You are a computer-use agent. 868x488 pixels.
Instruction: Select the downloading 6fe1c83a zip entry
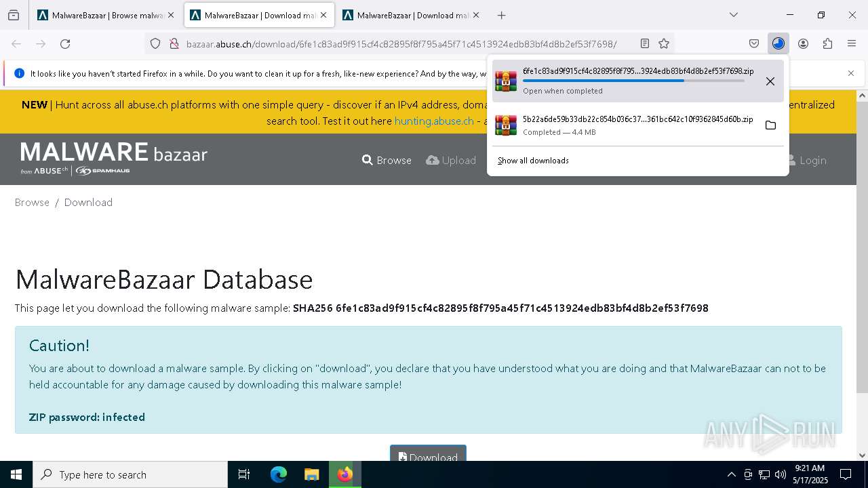(x=637, y=81)
